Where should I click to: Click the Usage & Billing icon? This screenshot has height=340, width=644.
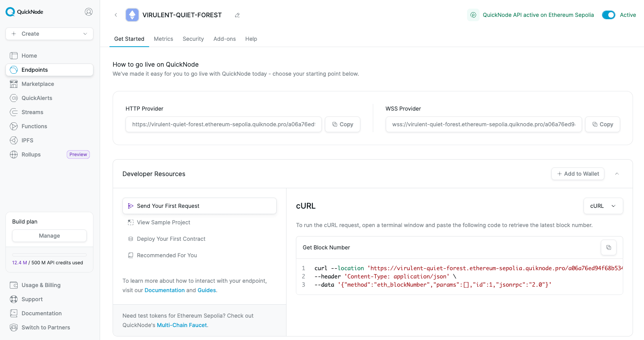(14, 285)
